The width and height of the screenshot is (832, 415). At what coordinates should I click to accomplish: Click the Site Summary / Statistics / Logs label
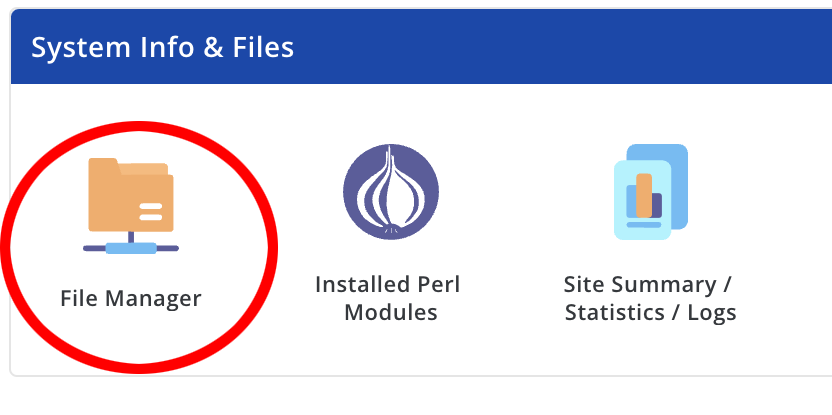[x=650, y=298]
